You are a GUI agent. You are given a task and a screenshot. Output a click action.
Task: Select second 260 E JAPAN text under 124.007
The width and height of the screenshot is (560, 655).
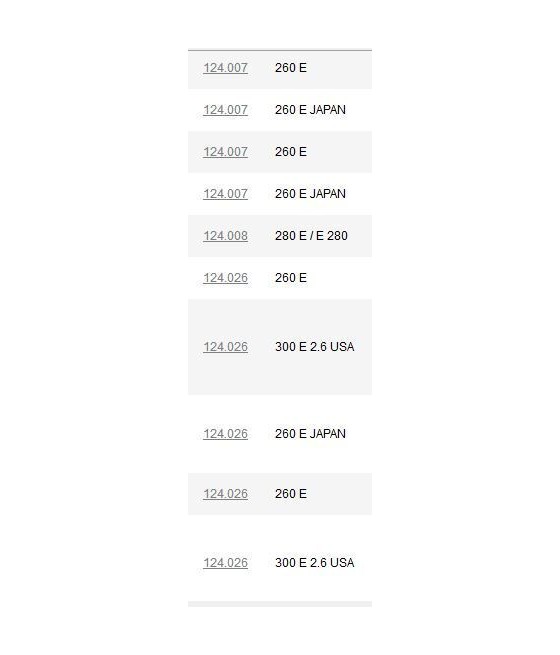310,194
